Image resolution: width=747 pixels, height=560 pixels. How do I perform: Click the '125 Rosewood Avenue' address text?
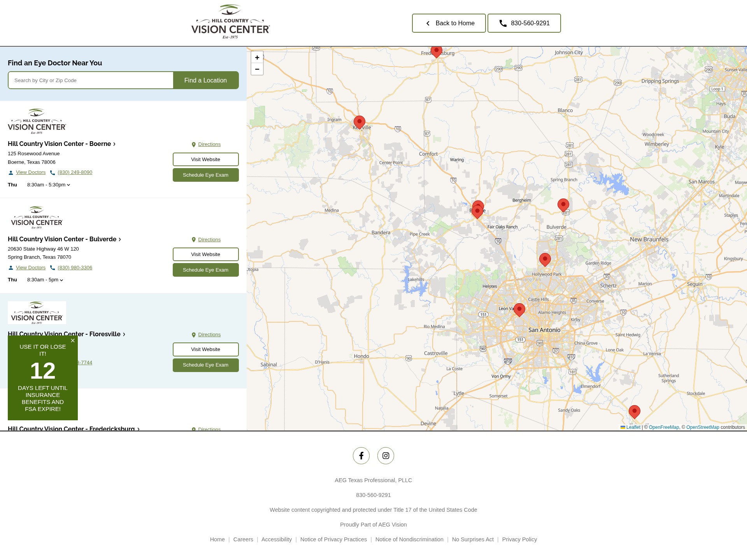tap(34, 154)
